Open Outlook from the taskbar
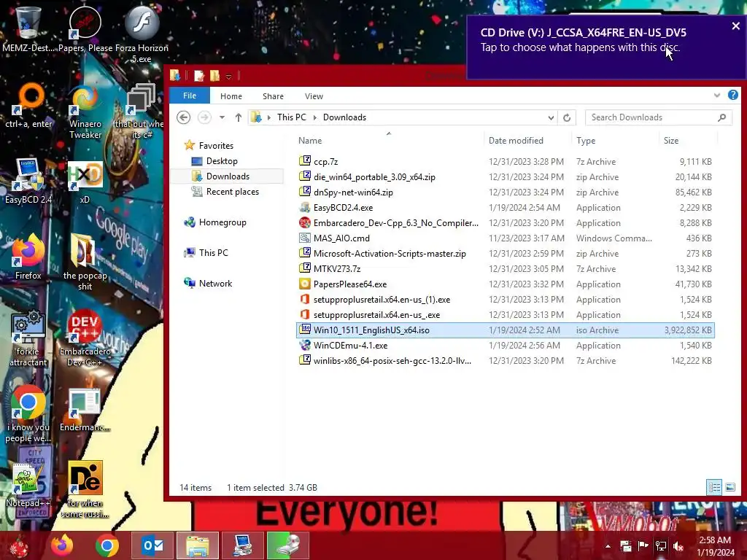The height and width of the screenshot is (560, 747). point(152,545)
